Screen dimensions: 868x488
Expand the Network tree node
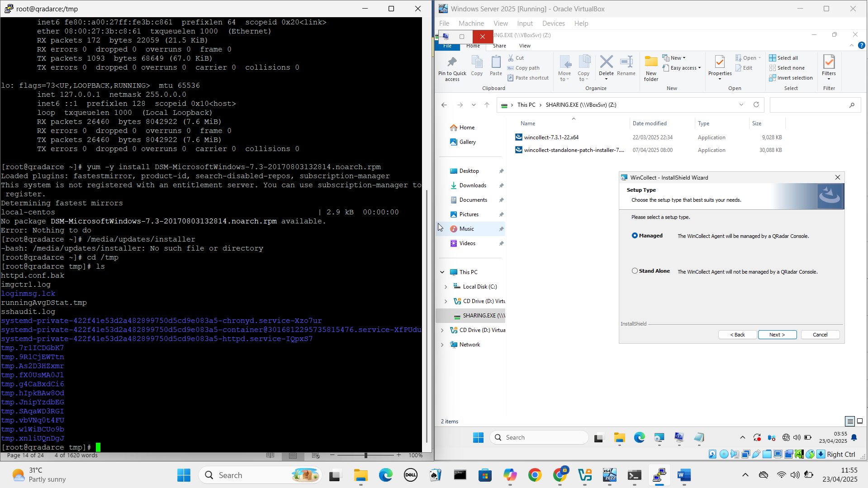coord(442,345)
